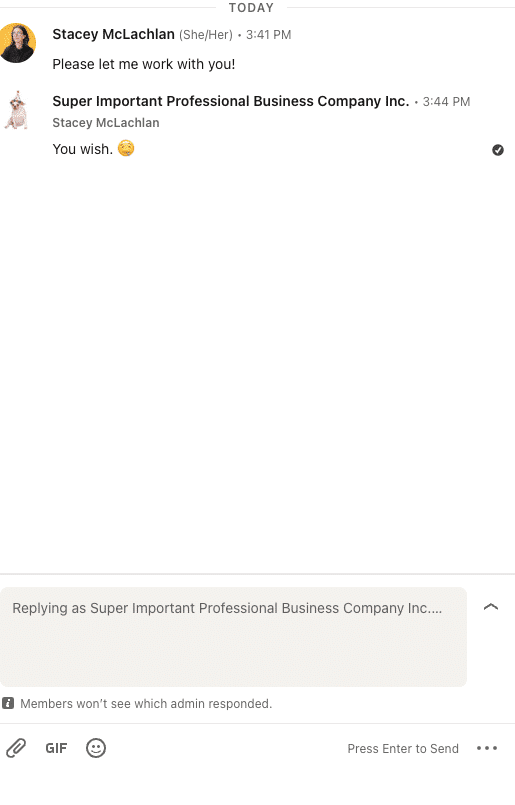Click the 'You wish.' reply message text
Screen dimensions: 515x805
[x=82, y=149]
